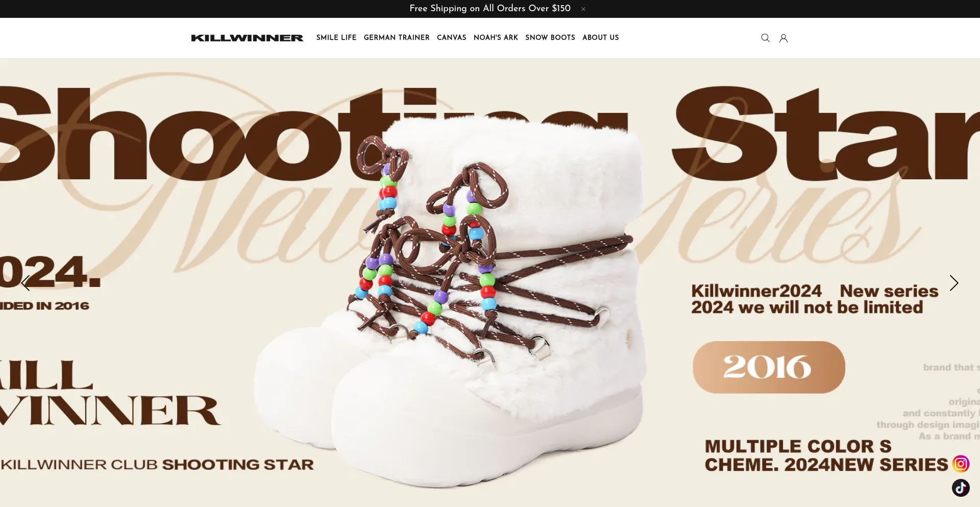Viewport: 980px width, 507px height.
Task: Click the Free Shipping announcement text
Action: point(490,8)
